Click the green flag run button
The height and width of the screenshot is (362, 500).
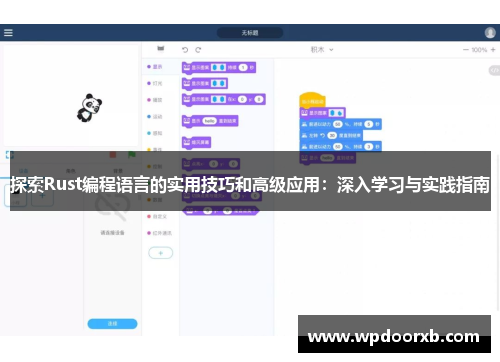click(132, 155)
